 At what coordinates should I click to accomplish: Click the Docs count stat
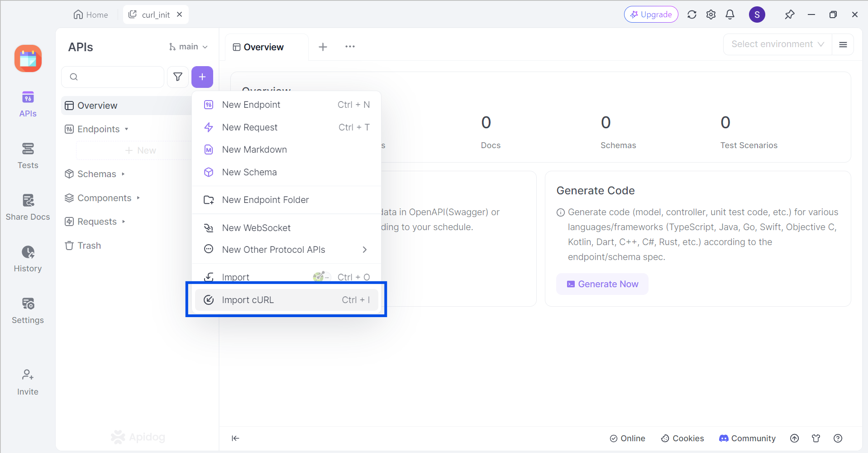pyautogui.click(x=491, y=132)
